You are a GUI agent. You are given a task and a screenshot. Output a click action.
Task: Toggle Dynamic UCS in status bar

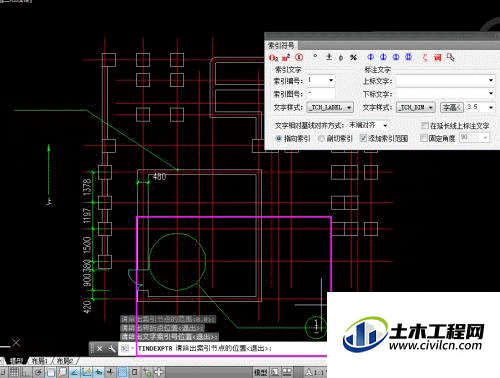(x=87, y=372)
